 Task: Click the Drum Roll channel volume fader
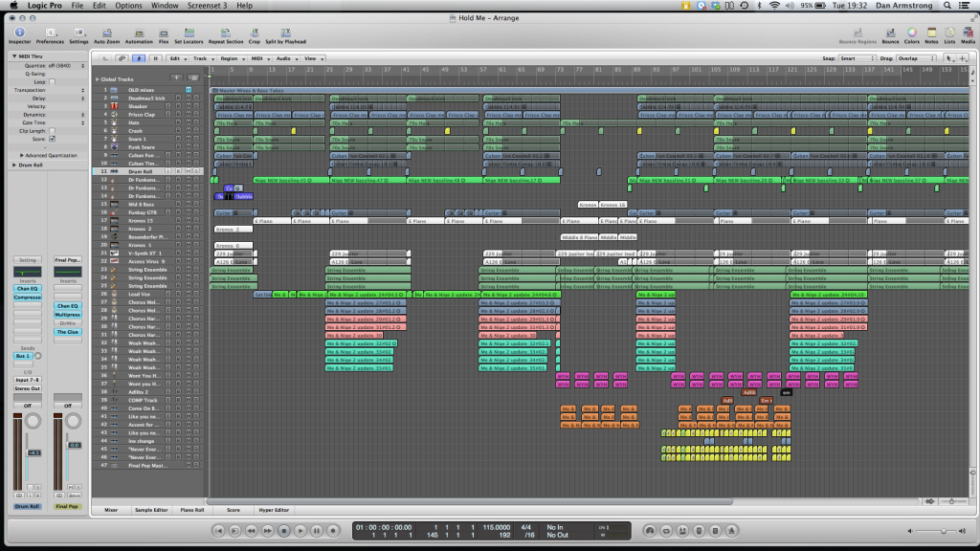tap(33, 452)
